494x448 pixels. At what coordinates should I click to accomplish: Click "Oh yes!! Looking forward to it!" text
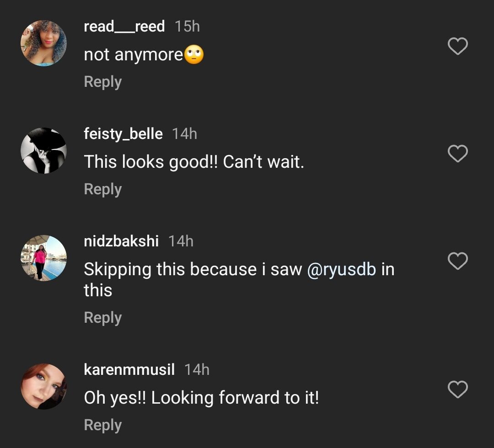(201, 398)
